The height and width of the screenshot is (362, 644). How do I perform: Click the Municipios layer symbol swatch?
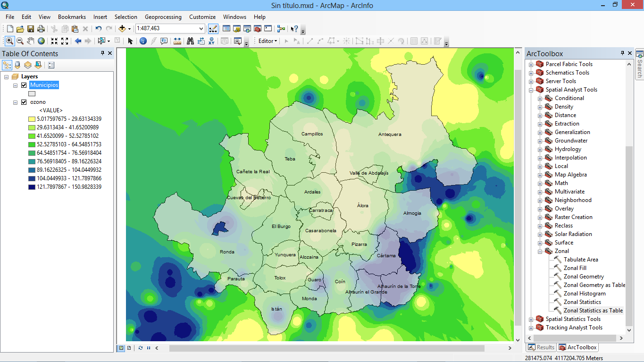click(x=32, y=93)
